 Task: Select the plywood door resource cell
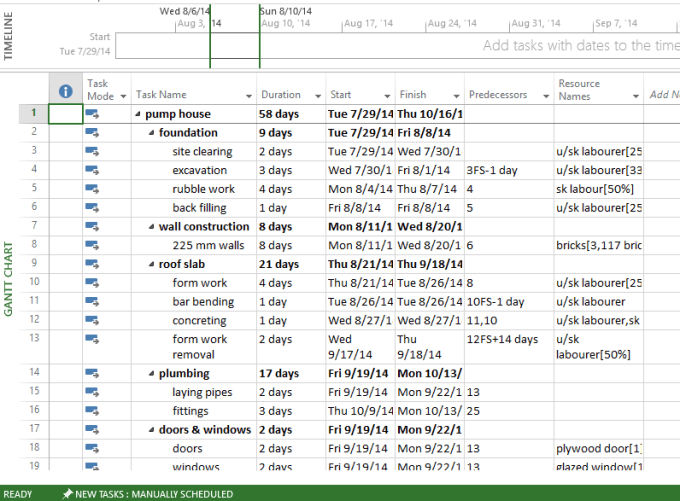pos(598,449)
